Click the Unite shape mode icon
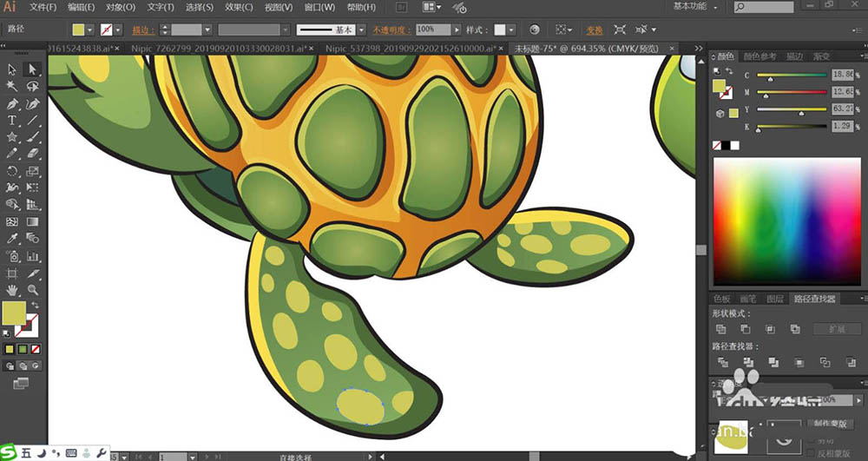Image resolution: width=868 pixels, height=461 pixels. (720, 330)
